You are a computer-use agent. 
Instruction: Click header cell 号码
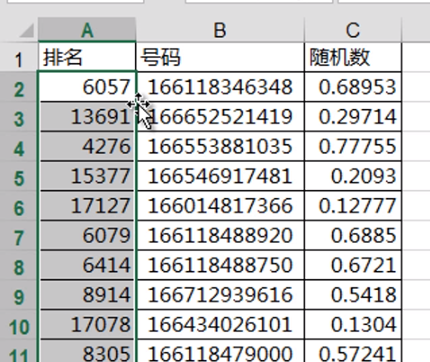[x=220, y=57]
